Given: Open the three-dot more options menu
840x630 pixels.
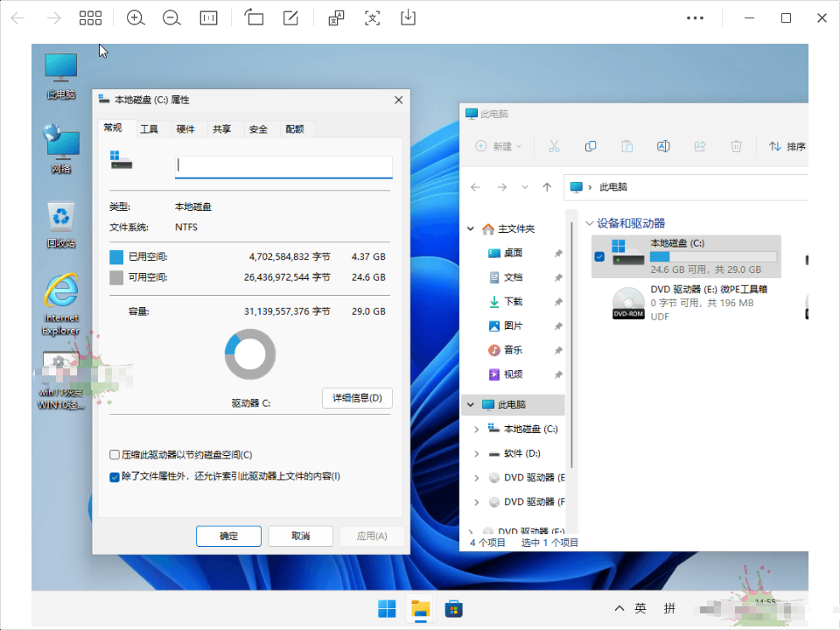Looking at the screenshot, I should tap(695, 18).
